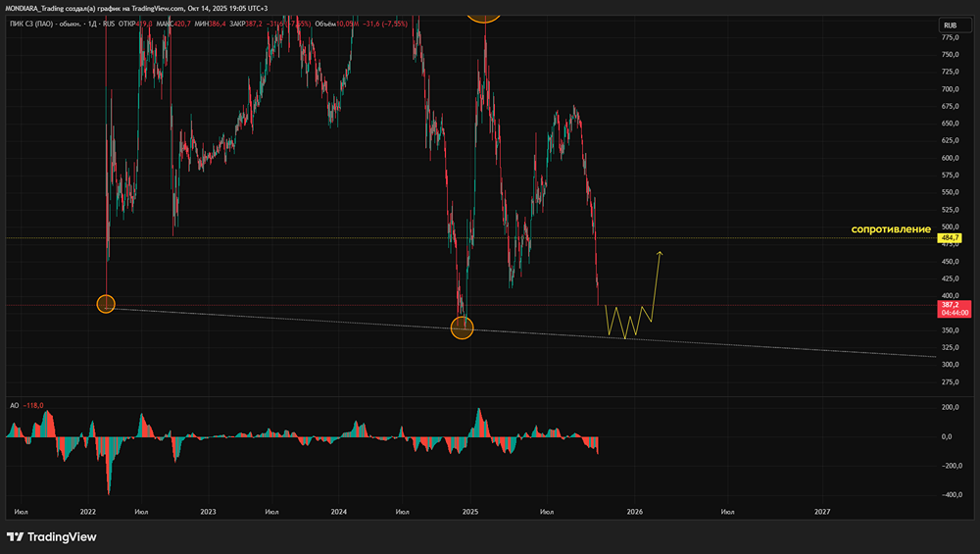Select the yellow projected price arrow drawing

click(x=634, y=295)
